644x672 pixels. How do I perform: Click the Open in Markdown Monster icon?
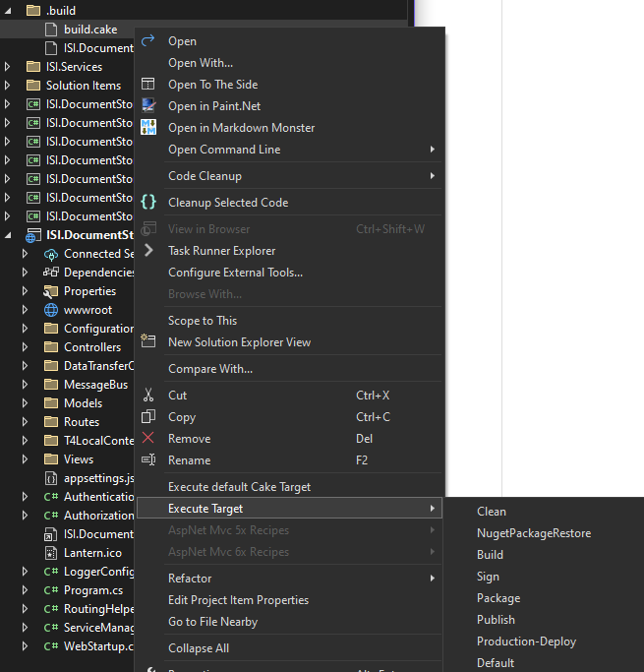point(148,128)
